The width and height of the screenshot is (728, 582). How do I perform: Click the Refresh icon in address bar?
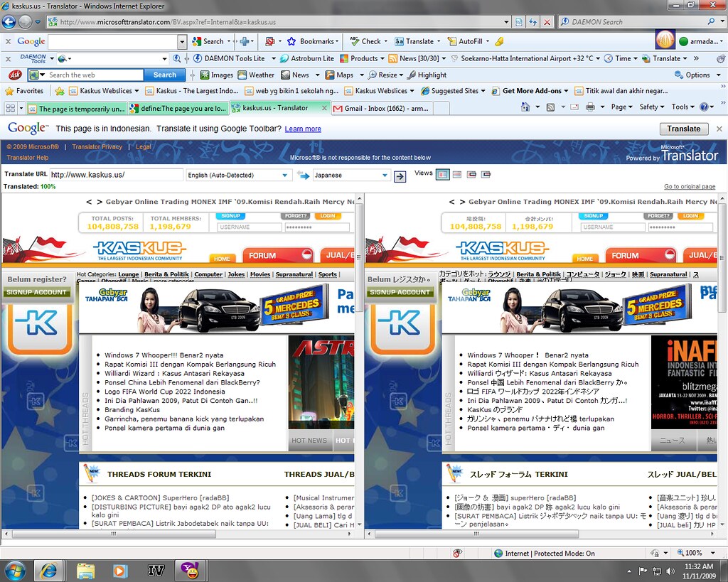pos(533,22)
